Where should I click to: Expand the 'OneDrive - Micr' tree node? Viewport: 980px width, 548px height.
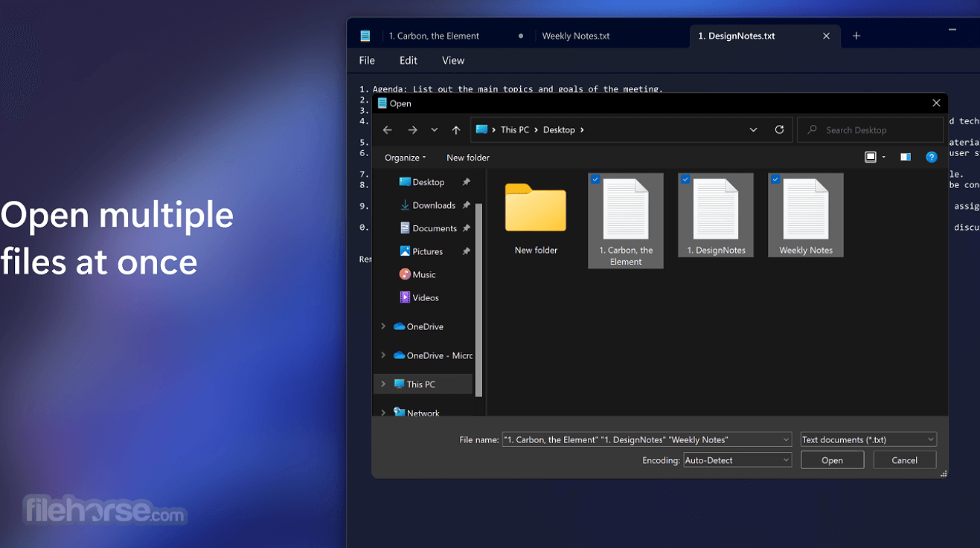(x=383, y=355)
